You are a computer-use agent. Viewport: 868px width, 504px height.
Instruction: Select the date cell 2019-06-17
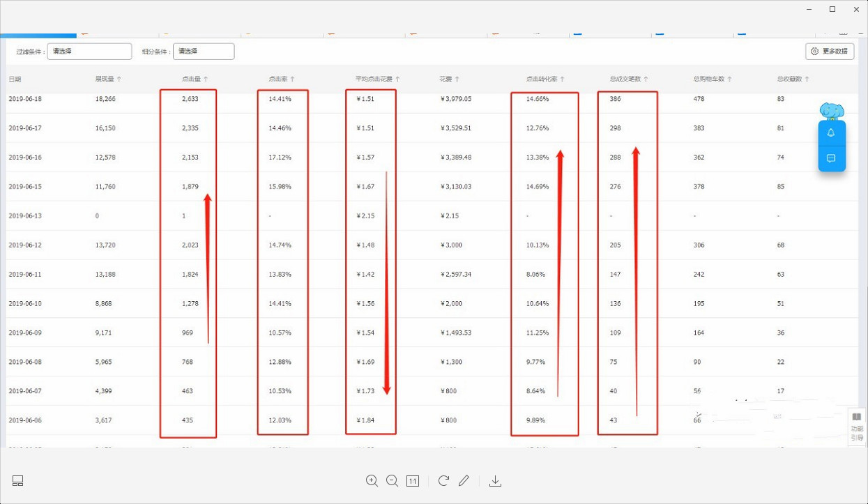tap(25, 128)
